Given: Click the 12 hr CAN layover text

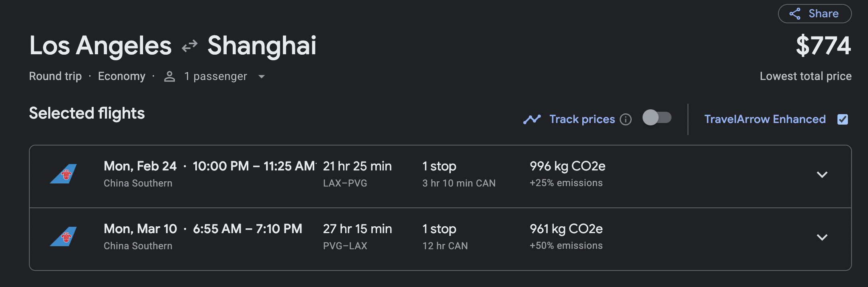Looking at the screenshot, I should pyautogui.click(x=445, y=246).
